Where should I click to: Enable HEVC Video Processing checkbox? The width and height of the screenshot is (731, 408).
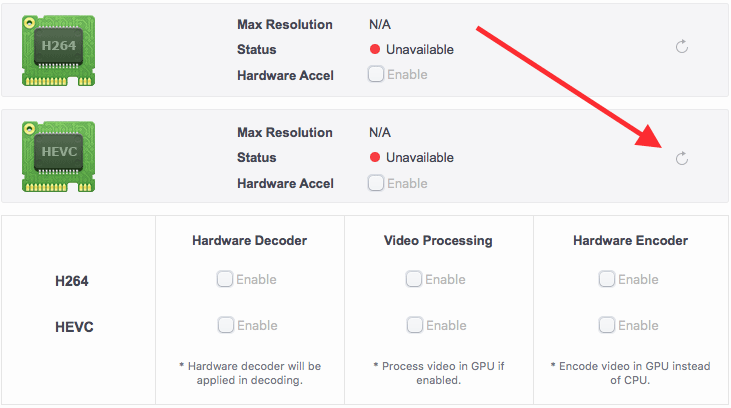[x=414, y=324]
